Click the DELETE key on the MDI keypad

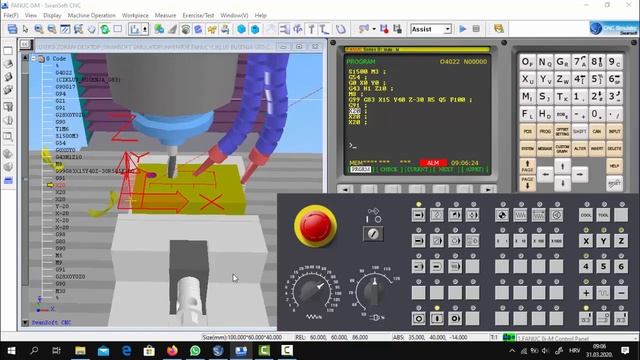pyautogui.click(x=615, y=149)
